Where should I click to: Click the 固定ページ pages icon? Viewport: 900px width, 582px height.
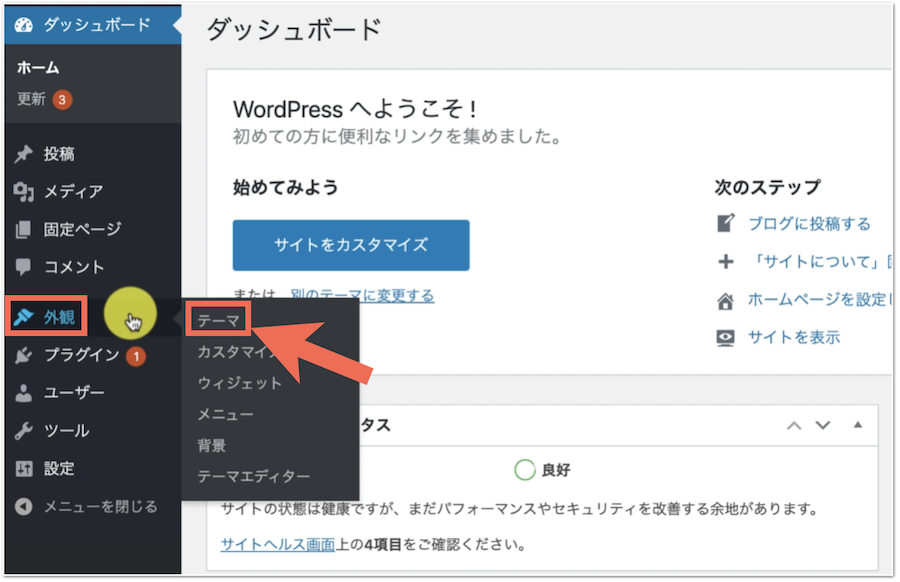tap(25, 230)
